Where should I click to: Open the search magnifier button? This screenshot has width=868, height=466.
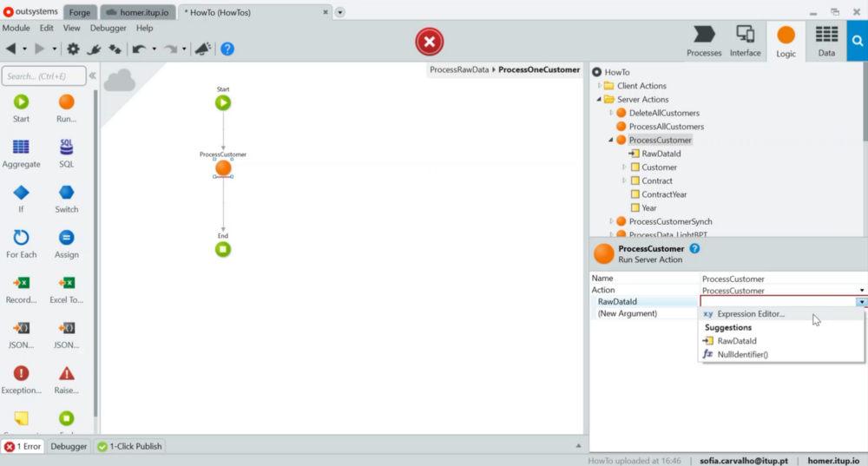tap(858, 41)
